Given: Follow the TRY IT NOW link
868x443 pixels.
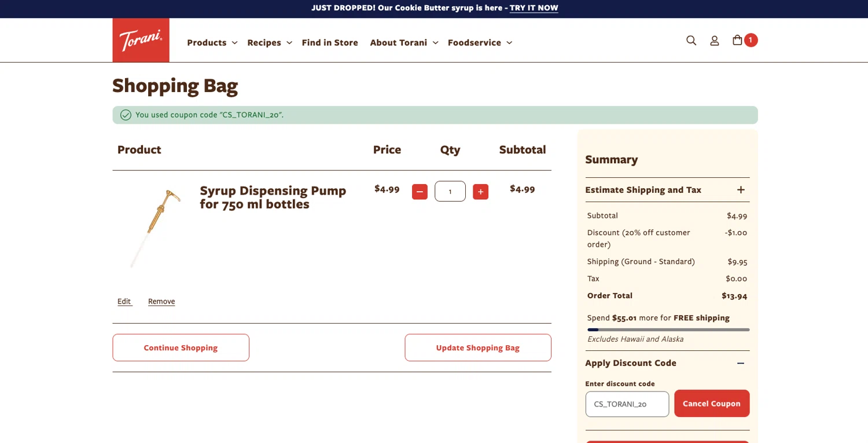Looking at the screenshot, I should [534, 8].
